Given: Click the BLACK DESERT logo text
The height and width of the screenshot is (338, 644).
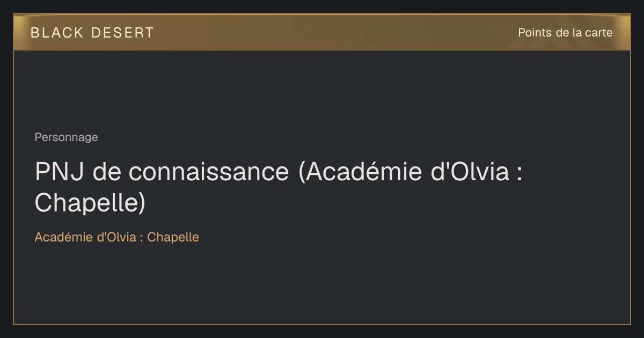Looking at the screenshot, I should (x=92, y=33).
